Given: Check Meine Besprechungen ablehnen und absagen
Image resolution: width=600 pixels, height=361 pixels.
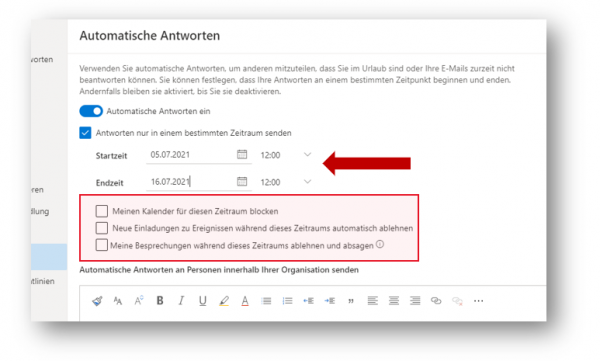Looking at the screenshot, I should 102,245.
